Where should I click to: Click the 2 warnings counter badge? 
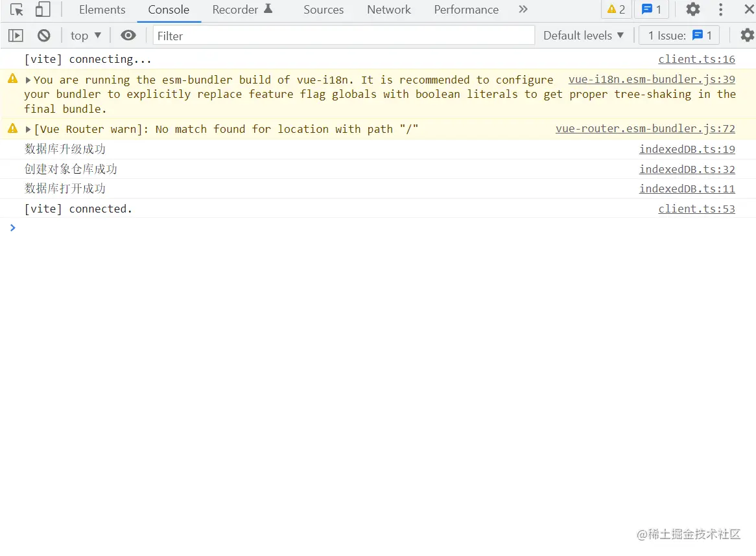[x=616, y=9]
